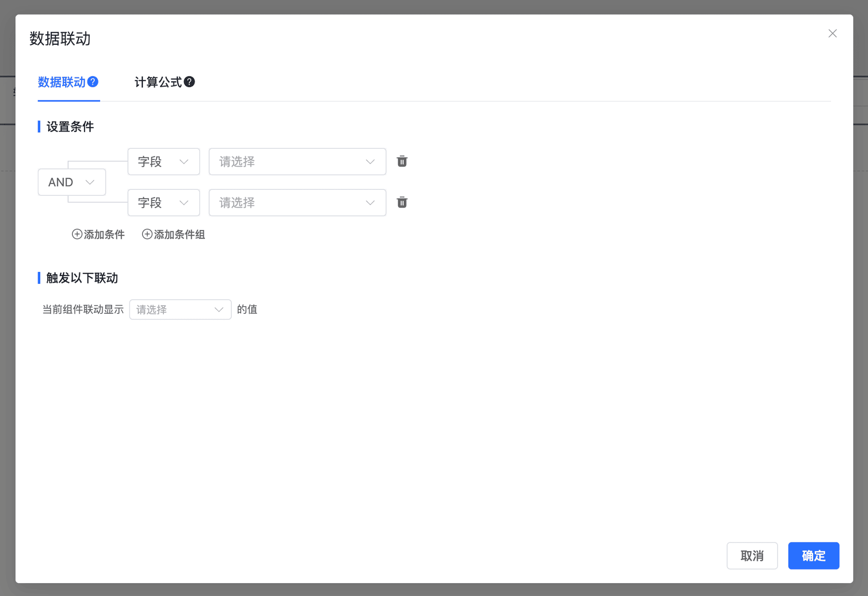The height and width of the screenshot is (596, 868).
Task: Open first row 字段 type dropdown
Action: 164,161
